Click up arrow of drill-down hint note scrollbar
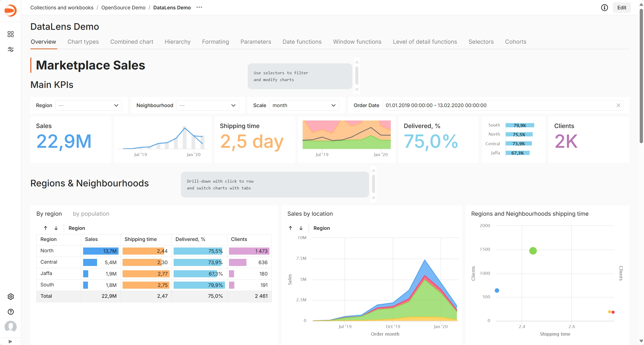 click(x=374, y=170)
